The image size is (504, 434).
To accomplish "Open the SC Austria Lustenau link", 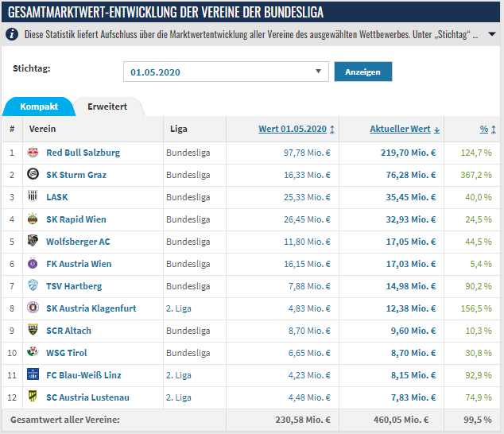I will 87,397.
